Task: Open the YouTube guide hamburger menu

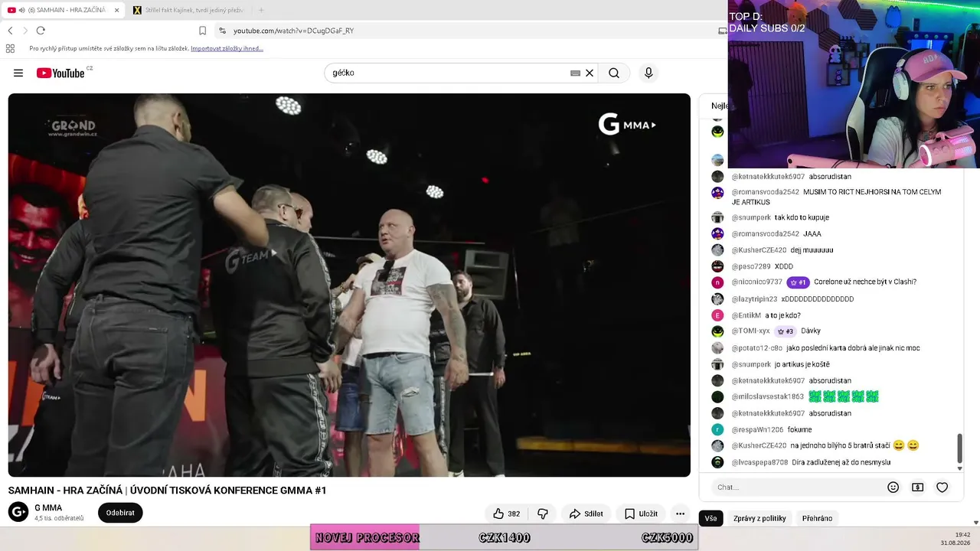Action: pyautogui.click(x=18, y=73)
